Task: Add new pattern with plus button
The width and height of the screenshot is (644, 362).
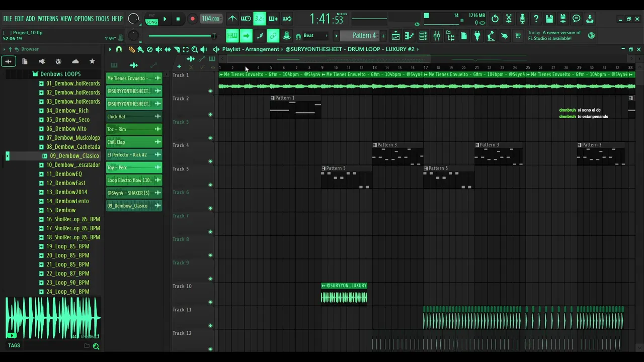Action: pyautogui.click(x=383, y=36)
